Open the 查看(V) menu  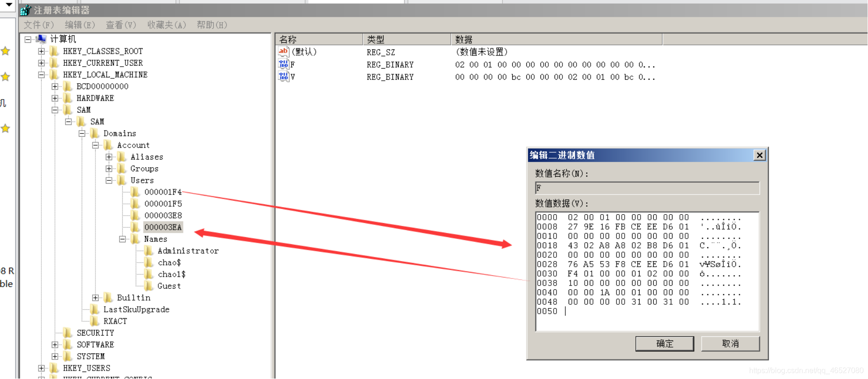121,25
